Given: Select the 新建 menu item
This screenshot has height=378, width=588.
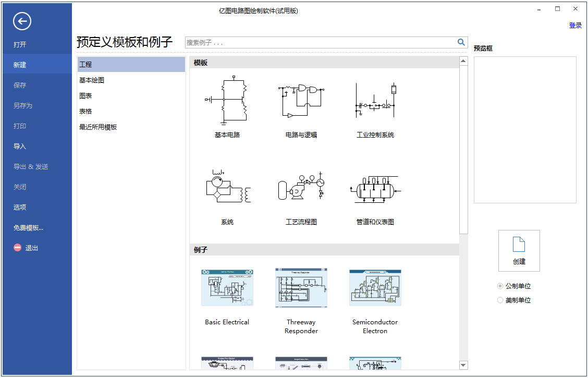Looking at the screenshot, I should tap(37, 65).
